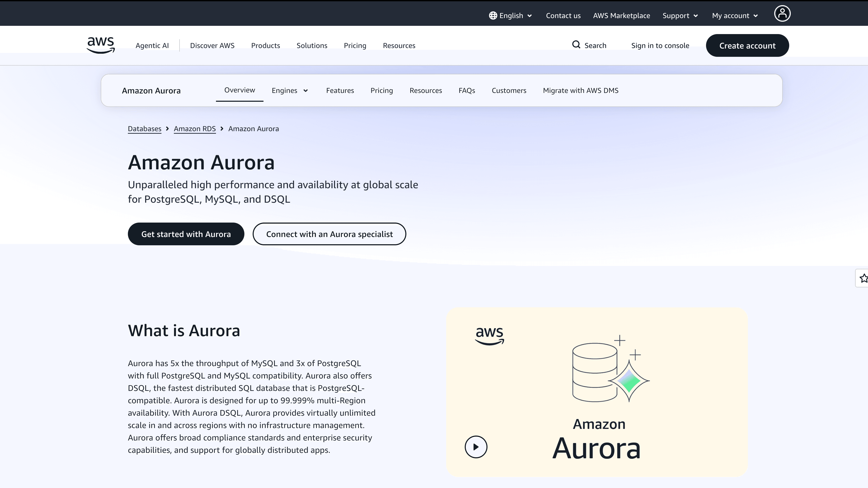Open Resources tab in Aurora nav

coord(425,91)
